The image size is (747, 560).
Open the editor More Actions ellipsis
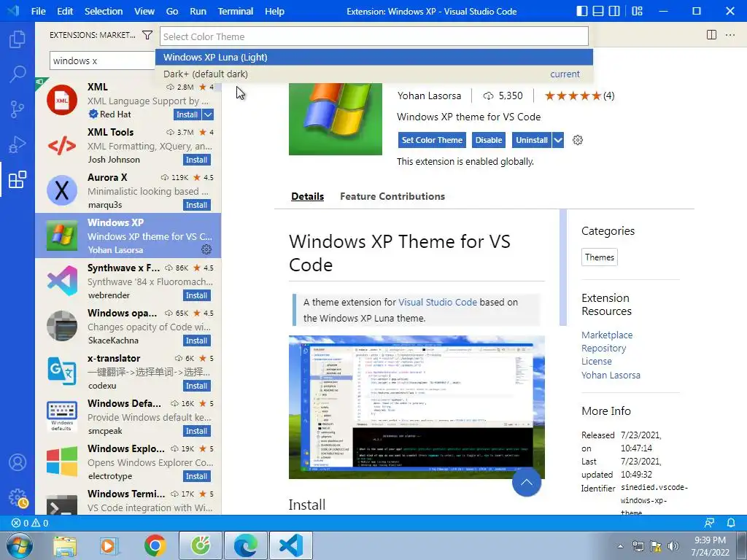point(729,35)
